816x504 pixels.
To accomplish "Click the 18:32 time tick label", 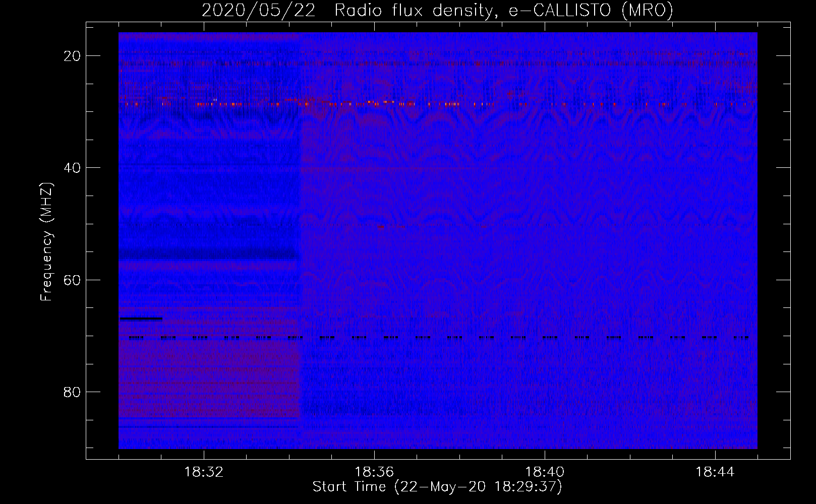I will tap(204, 472).
